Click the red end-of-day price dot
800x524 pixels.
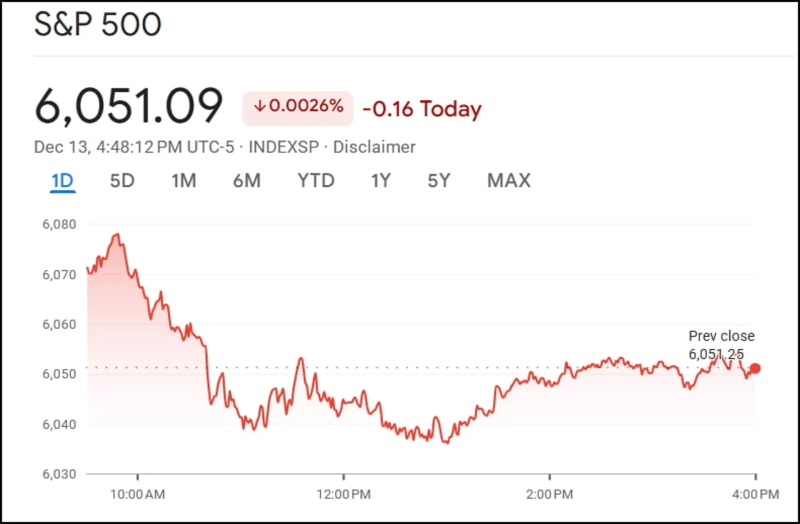click(755, 368)
